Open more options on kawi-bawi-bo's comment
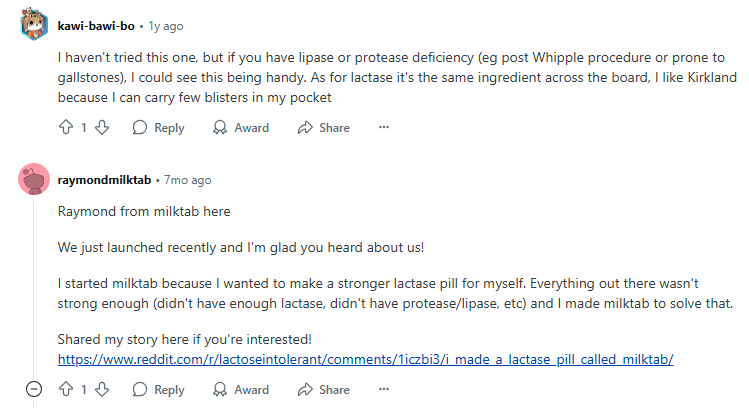Image resolution: width=749 pixels, height=408 pixels. point(383,128)
